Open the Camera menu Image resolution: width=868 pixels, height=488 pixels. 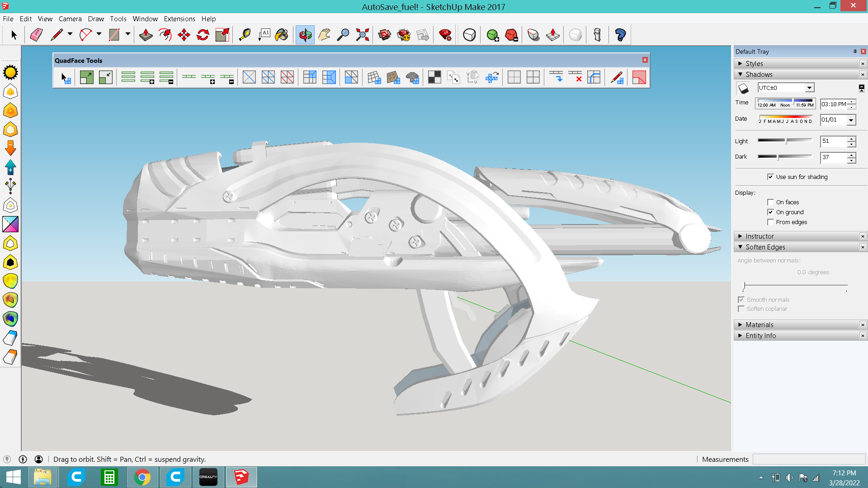70,19
